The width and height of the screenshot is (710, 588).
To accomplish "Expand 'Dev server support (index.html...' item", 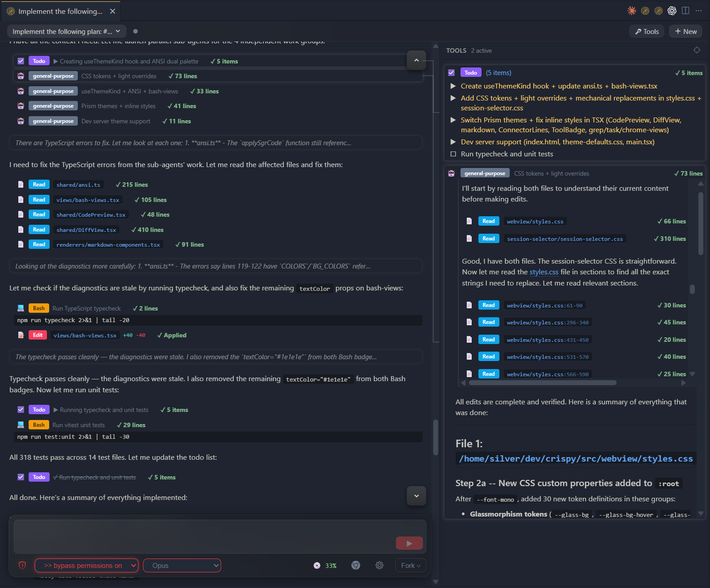I will coord(453,142).
